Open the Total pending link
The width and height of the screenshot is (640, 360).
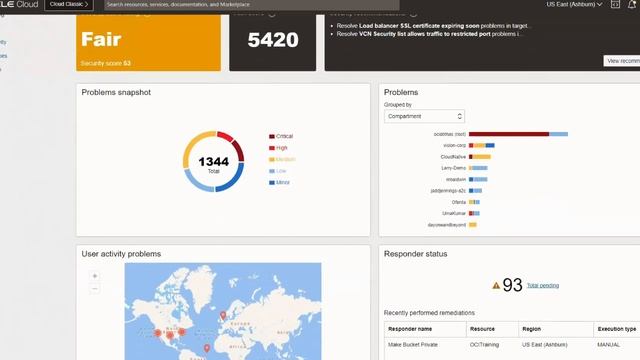point(543,285)
